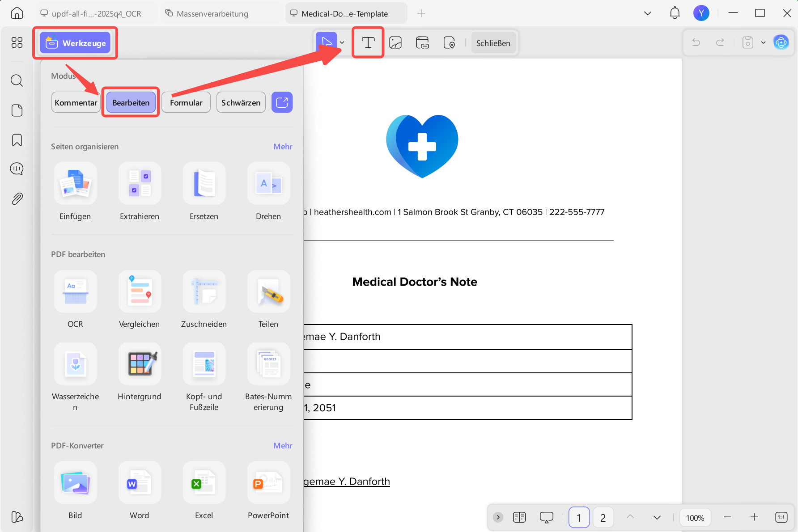798x532 pixels.
Task: Switch to updf-all-fi...-2025q4_OCR tab
Action: (x=96, y=13)
